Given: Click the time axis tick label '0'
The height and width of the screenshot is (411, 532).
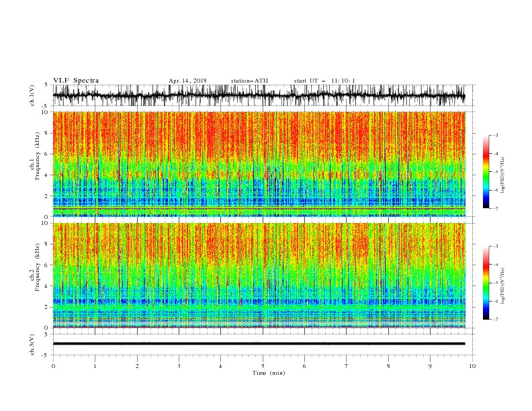Looking at the screenshot, I should click(x=53, y=366).
